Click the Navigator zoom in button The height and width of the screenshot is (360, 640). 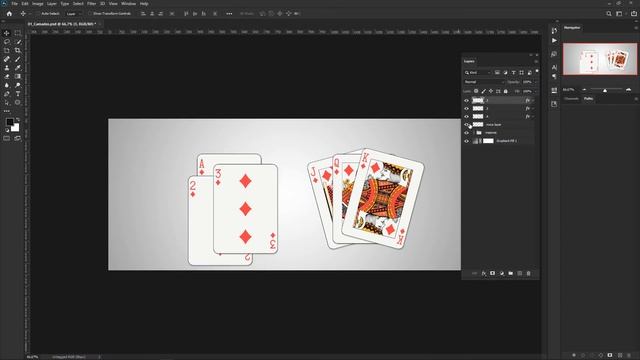(x=629, y=89)
